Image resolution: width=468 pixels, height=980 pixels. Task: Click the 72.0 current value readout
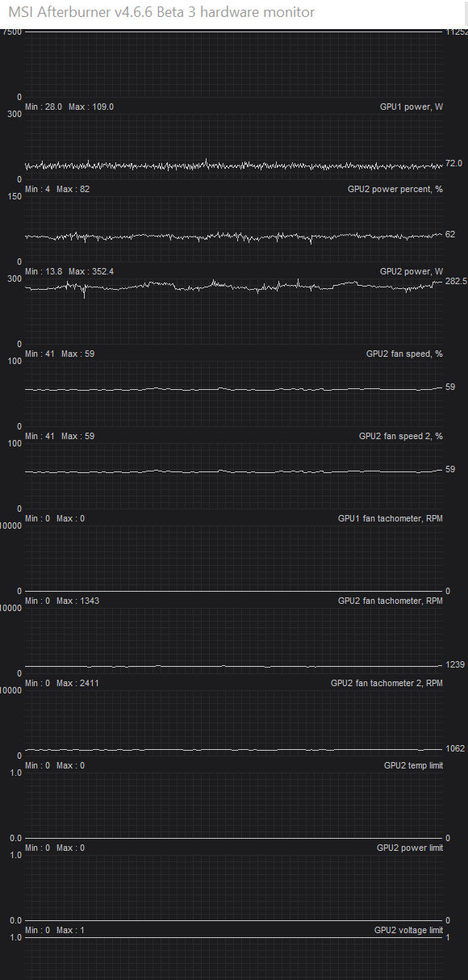click(x=454, y=163)
